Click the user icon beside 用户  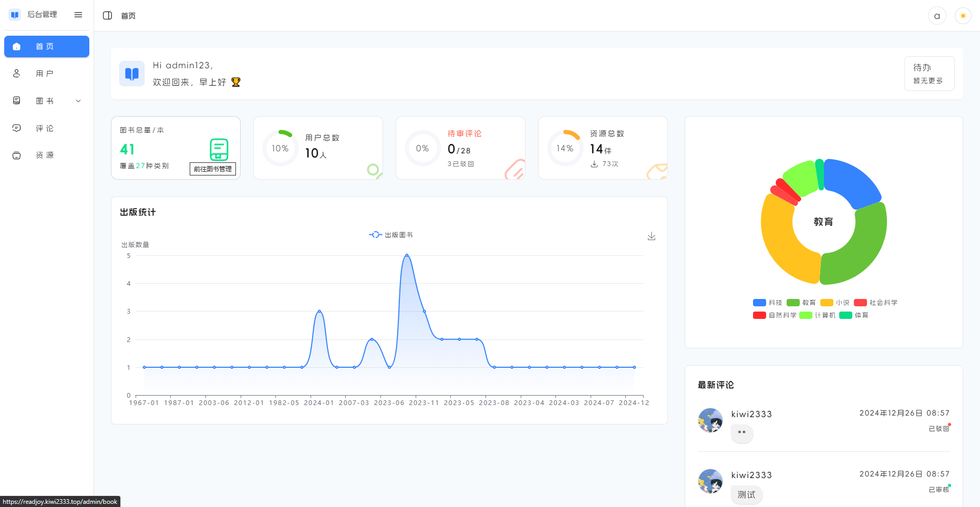pos(17,74)
